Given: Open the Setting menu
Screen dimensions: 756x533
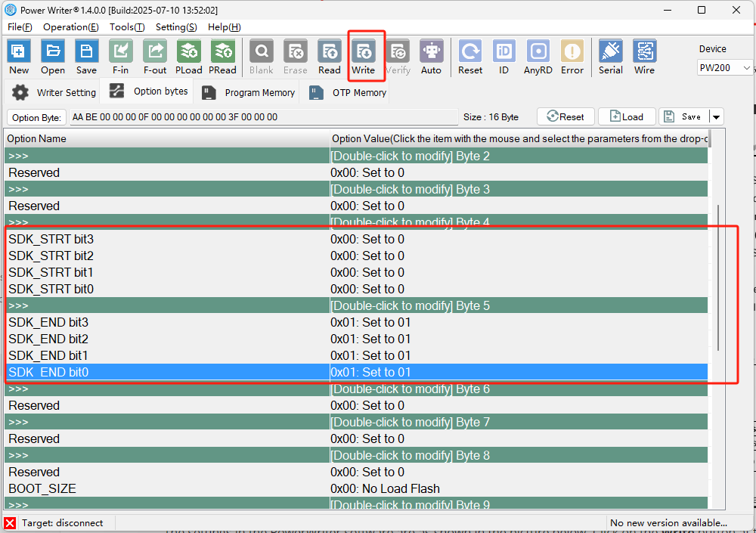Looking at the screenshot, I should pyautogui.click(x=176, y=27).
